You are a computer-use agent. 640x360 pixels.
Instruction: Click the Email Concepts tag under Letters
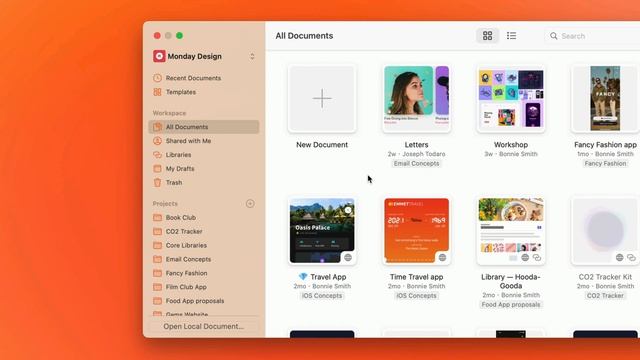click(x=416, y=164)
